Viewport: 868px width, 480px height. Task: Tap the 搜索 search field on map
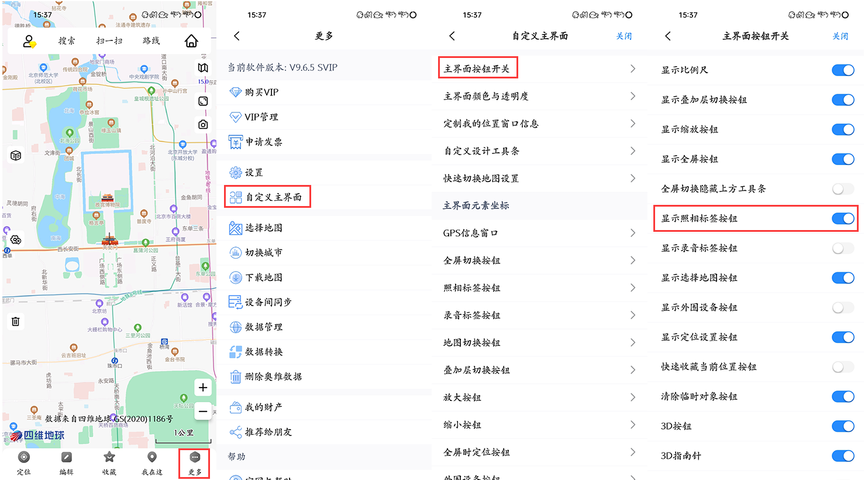pos(67,41)
